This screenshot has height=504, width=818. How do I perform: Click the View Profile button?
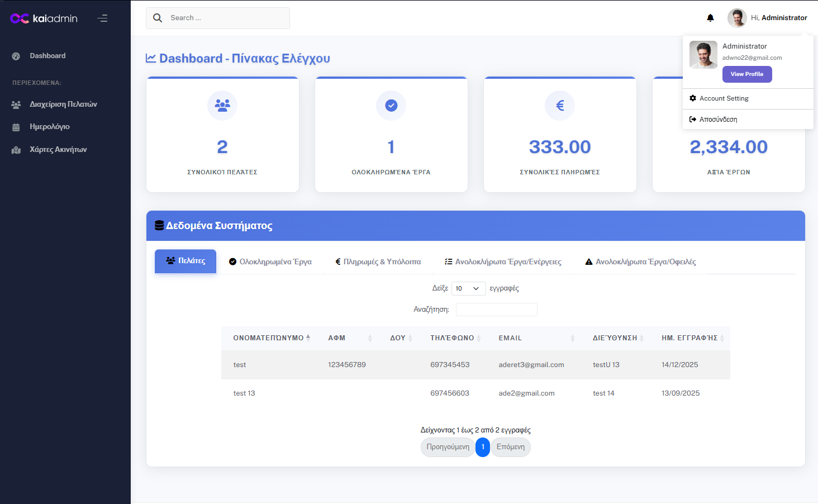pos(746,74)
